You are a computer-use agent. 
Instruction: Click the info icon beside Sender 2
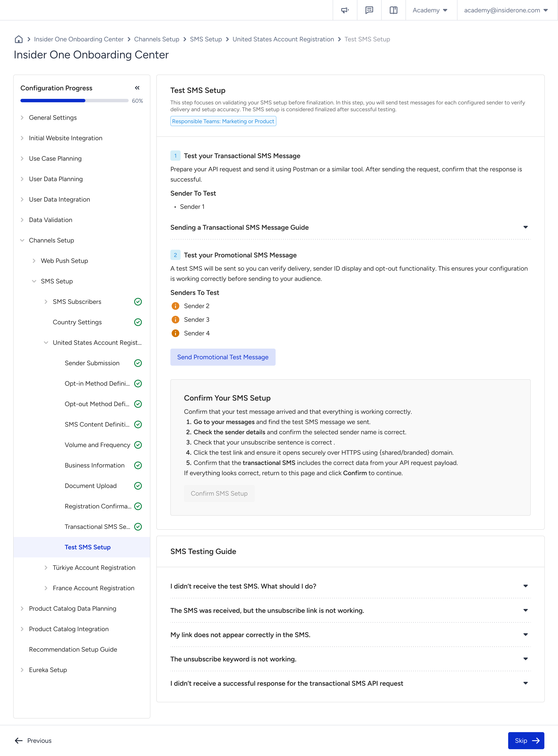pos(175,306)
